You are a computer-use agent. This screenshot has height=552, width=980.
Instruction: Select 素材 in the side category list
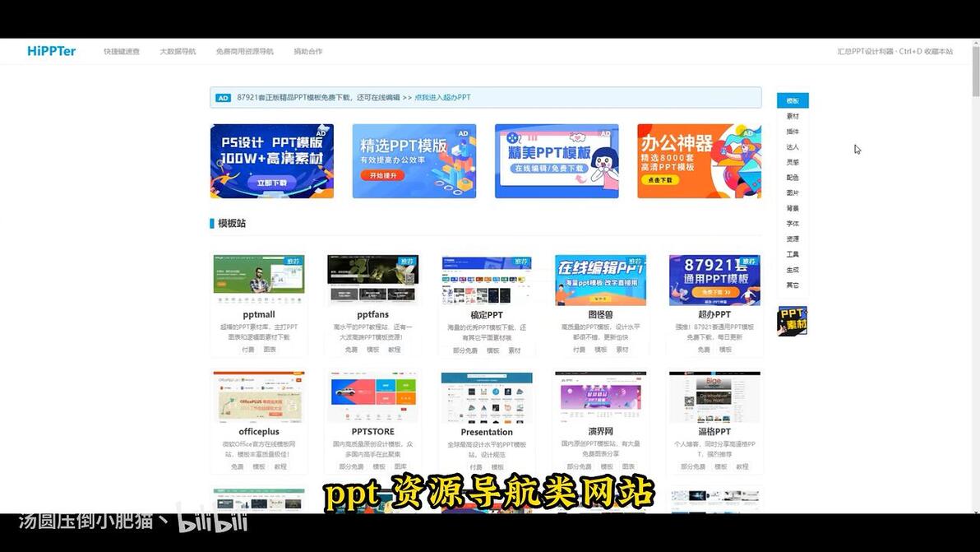point(793,116)
